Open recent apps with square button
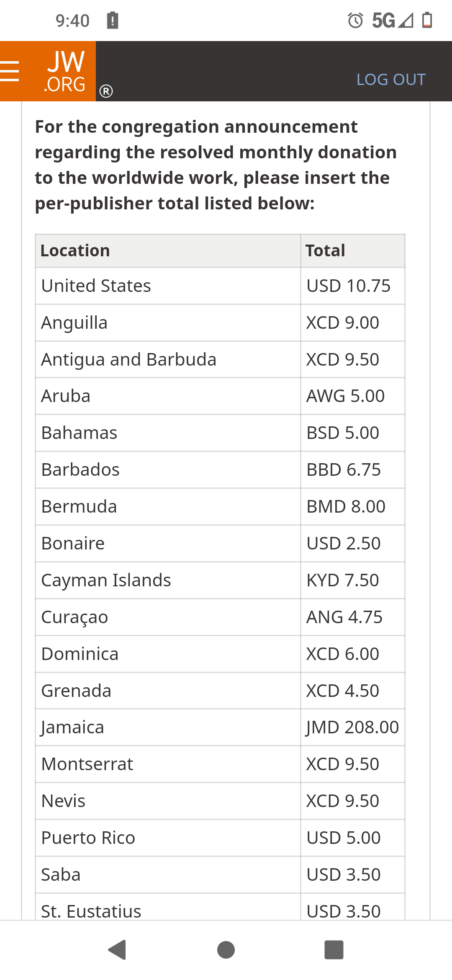This screenshot has height=980, width=452. coord(334,949)
